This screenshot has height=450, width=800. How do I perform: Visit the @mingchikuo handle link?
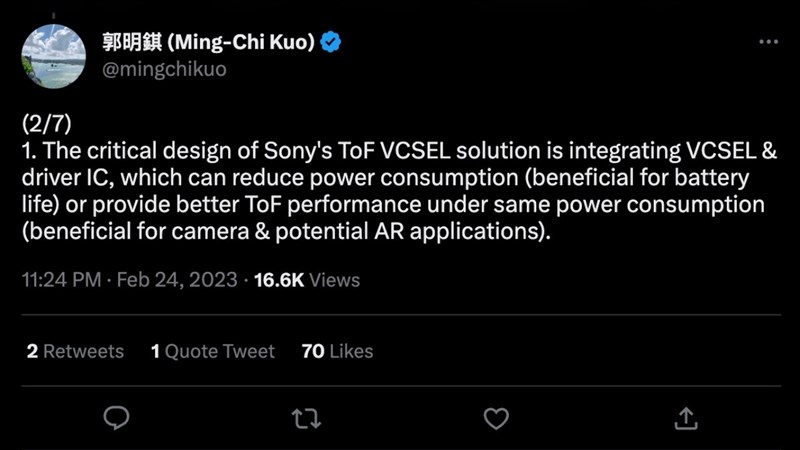pos(164,69)
